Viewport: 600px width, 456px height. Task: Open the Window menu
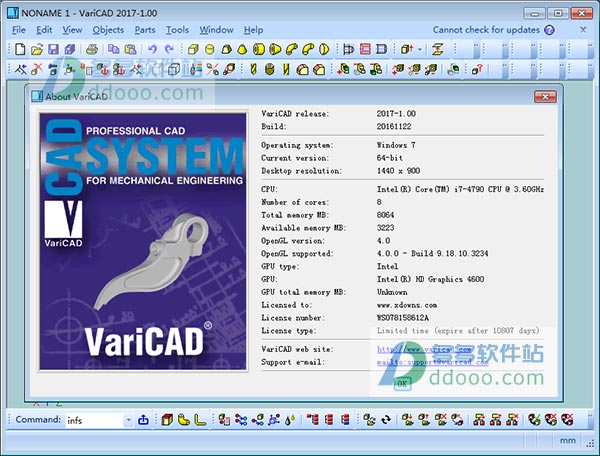coord(216,30)
